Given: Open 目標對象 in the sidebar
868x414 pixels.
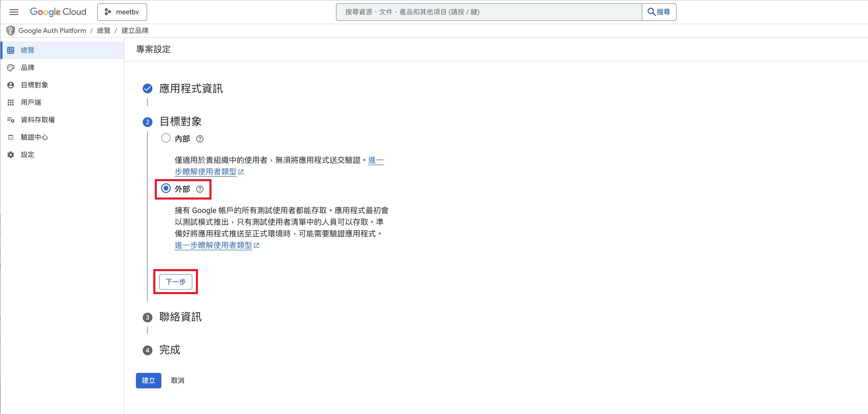Looking at the screenshot, I should [62, 85].
